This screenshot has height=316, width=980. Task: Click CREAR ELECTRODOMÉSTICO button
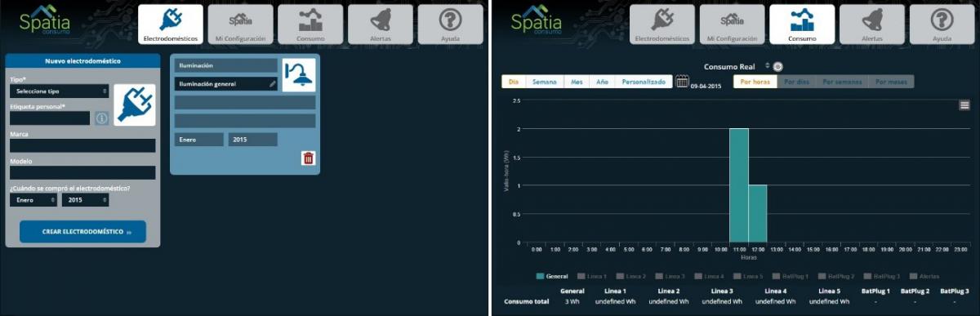point(83,232)
